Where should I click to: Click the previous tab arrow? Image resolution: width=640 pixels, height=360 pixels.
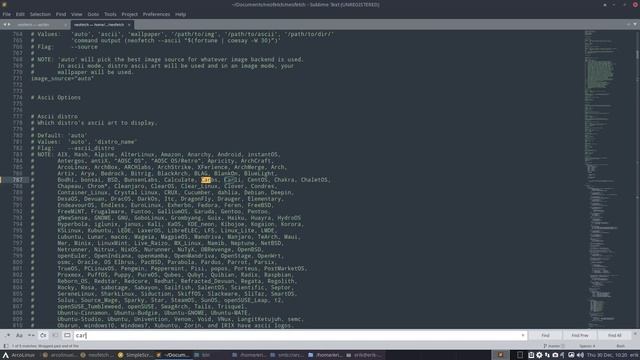click(4, 24)
